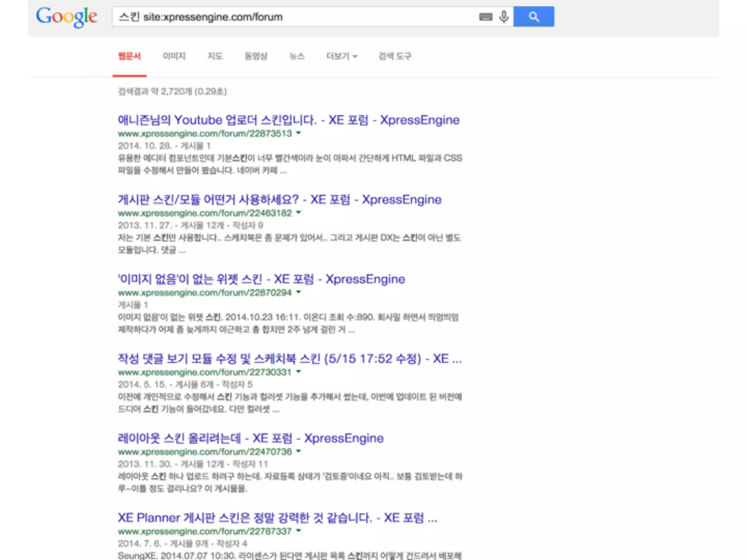This screenshot has height=560, width=747.
Task: Click the Google logo
Action: coord(66,17)
